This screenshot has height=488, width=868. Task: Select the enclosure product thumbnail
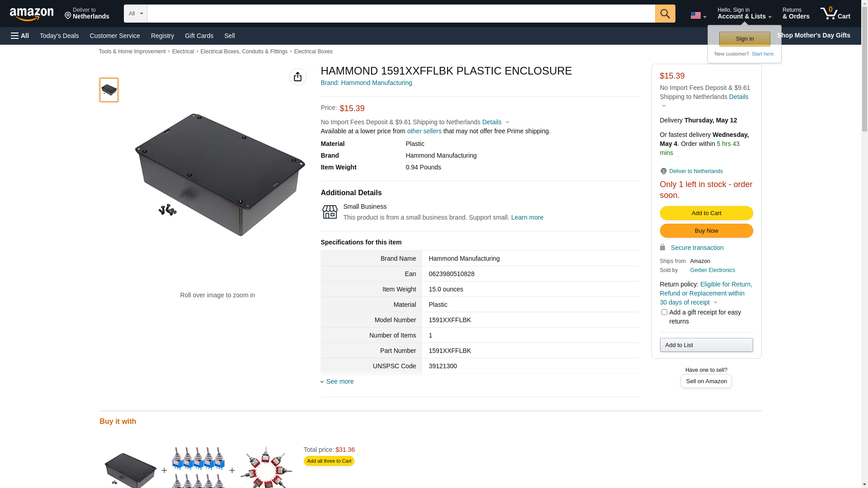point(109,90)
